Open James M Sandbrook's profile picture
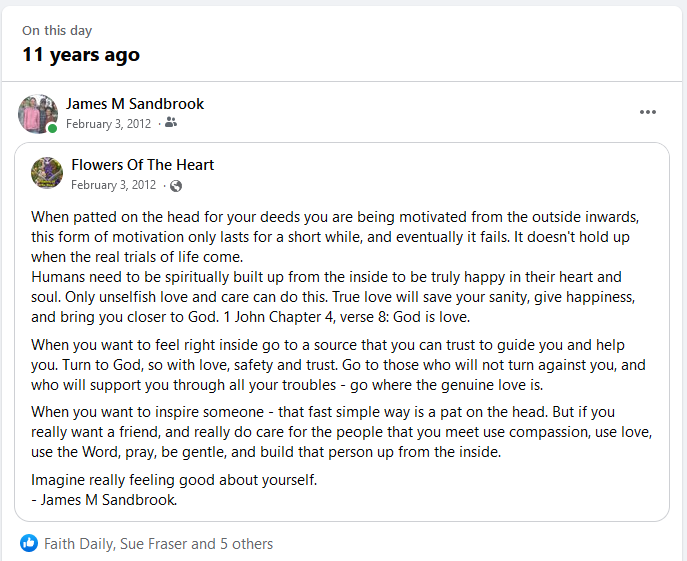Image resolution: width=687 pixels, height=561 pixels. click(x=37, y=113)
